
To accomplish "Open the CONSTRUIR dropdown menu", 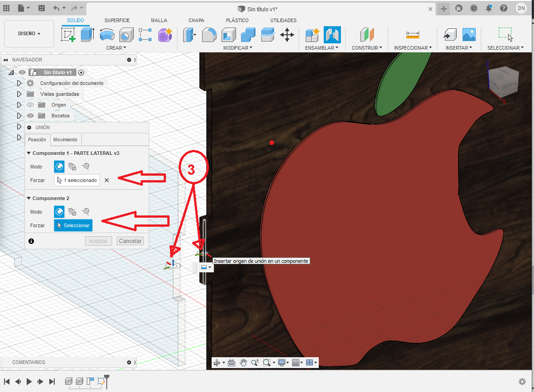I will coord(367,48).
